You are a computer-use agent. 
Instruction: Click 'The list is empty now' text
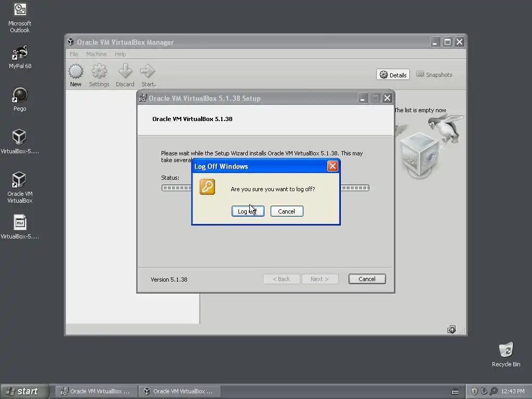[420, 110]
